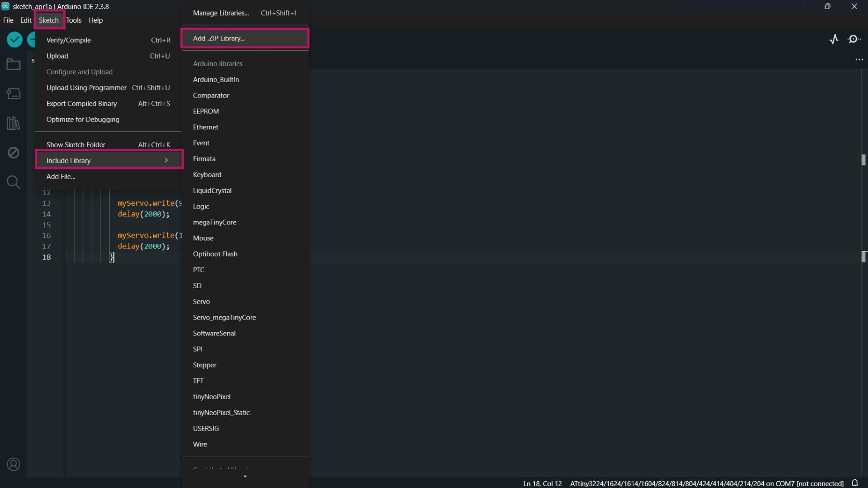The image size is (868, 488).
Task: Select Add File... menu entry
Action: point(108,177)
